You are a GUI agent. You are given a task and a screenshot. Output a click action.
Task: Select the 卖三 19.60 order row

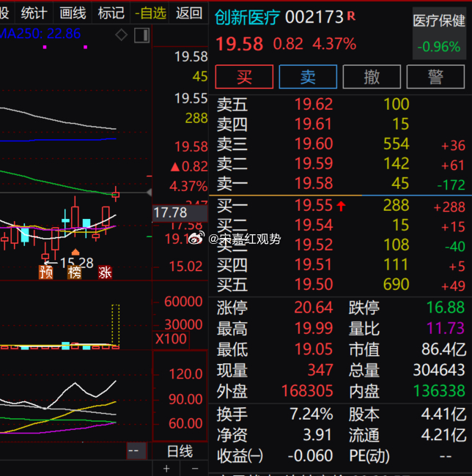pos(340,144)
